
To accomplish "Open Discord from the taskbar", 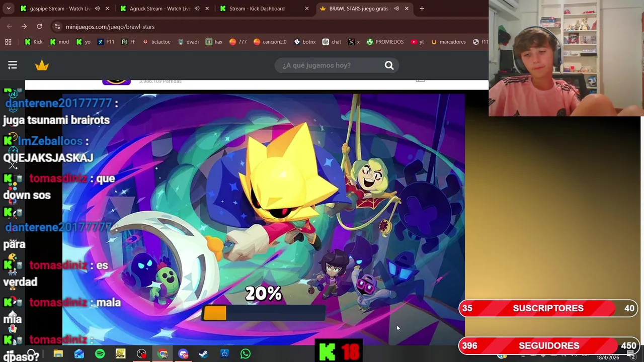I will click(183, 354).
